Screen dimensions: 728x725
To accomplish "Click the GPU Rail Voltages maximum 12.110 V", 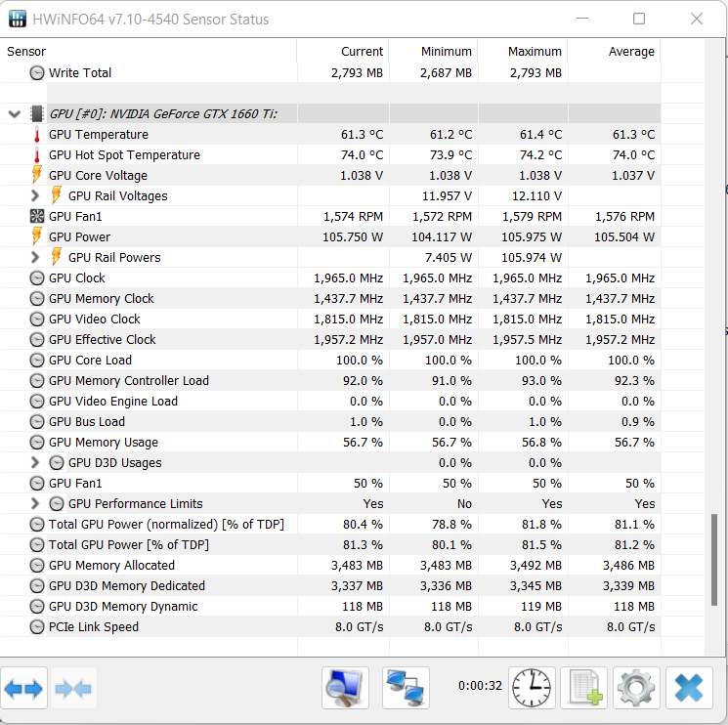I will point(536,196).
